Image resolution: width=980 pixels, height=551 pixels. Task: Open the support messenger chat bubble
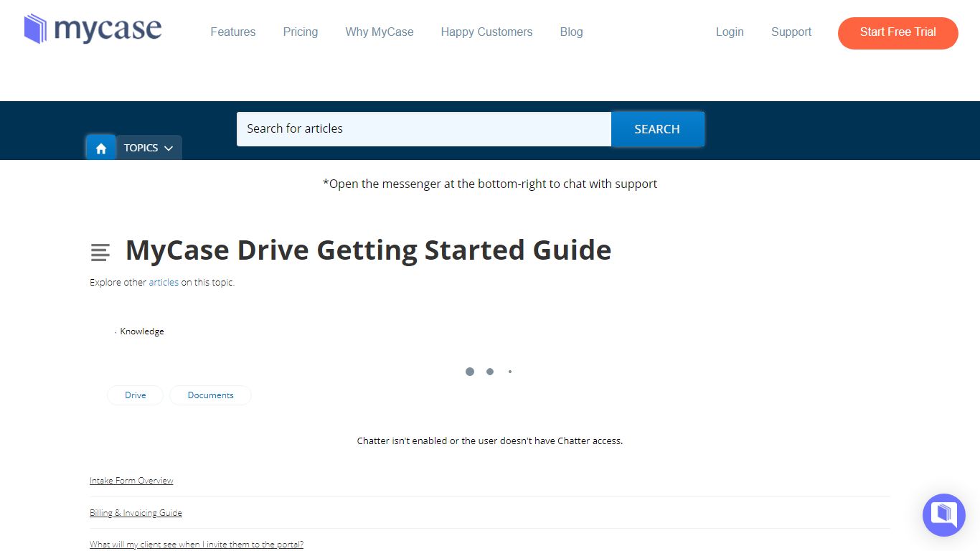coord(944,514)
